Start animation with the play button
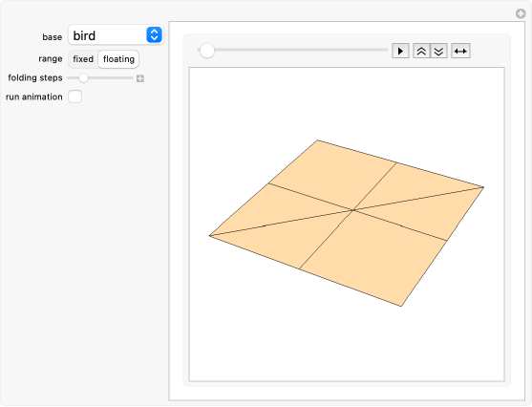 pos(400,52)
